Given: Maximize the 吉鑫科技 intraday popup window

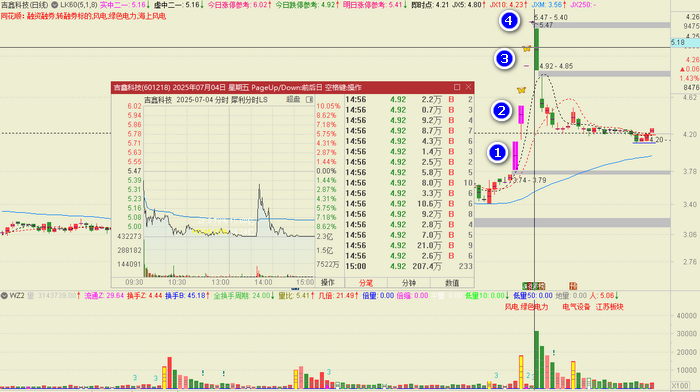Looking at the screenshot, I should click(457, 87).
